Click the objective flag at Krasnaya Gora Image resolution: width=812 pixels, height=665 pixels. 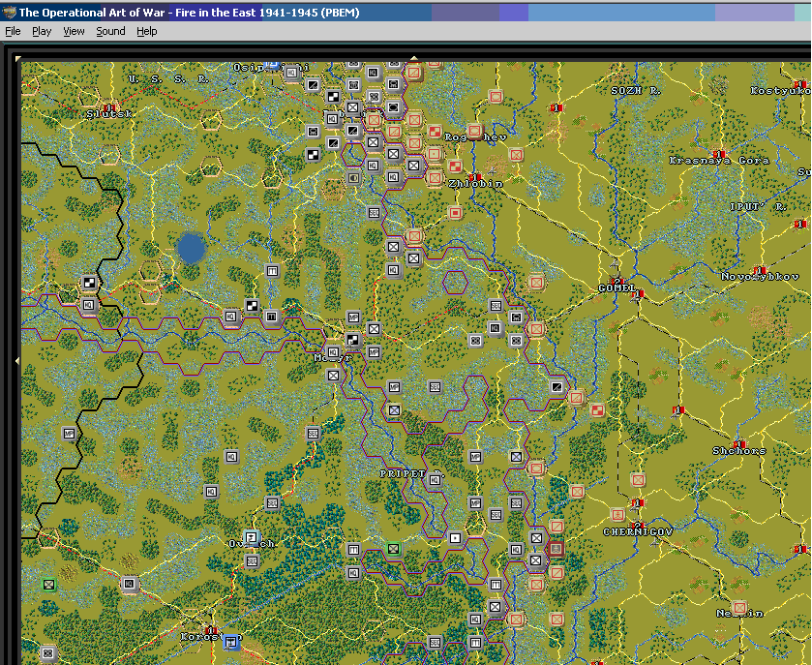(718, 154)
